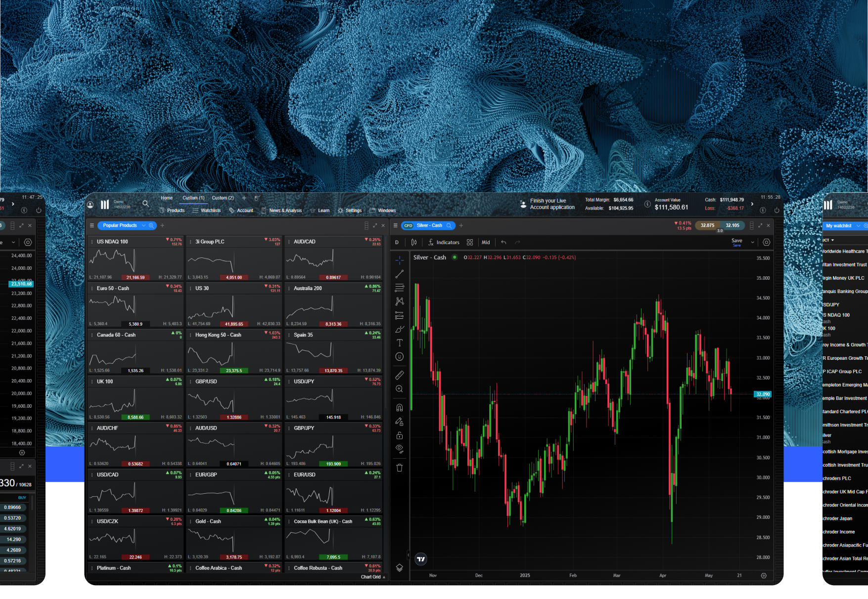This screenshot has width=868, height=599.
Task: Select the crosshair cursor tool
Action: [400, 259]
